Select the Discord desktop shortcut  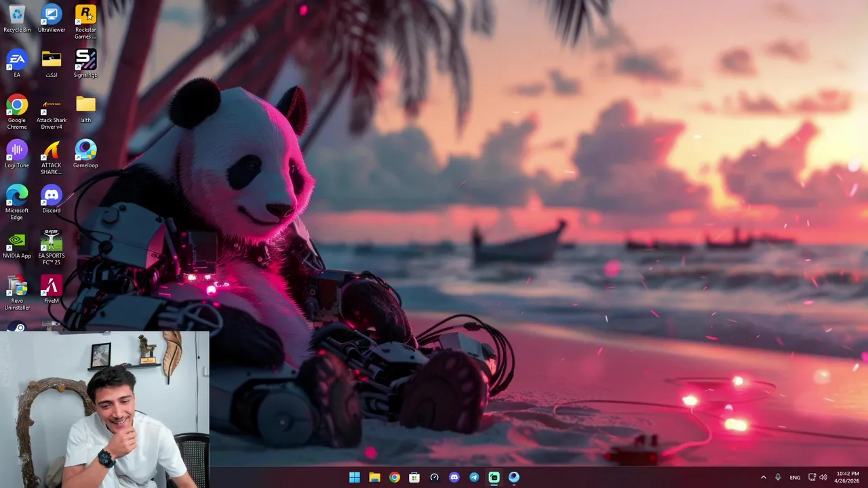[x=52, y=199]
